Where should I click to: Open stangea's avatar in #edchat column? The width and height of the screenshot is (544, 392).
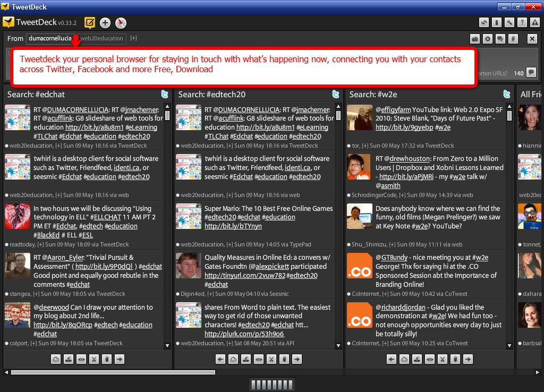pos(18,266)
